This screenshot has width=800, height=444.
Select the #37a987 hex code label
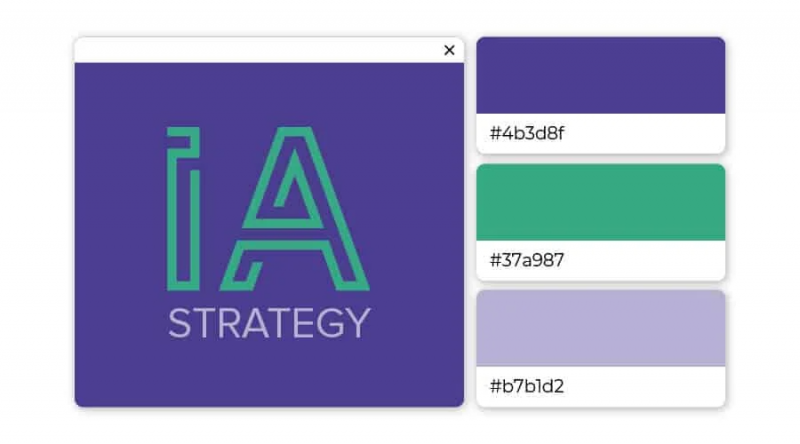coord(527,260)
